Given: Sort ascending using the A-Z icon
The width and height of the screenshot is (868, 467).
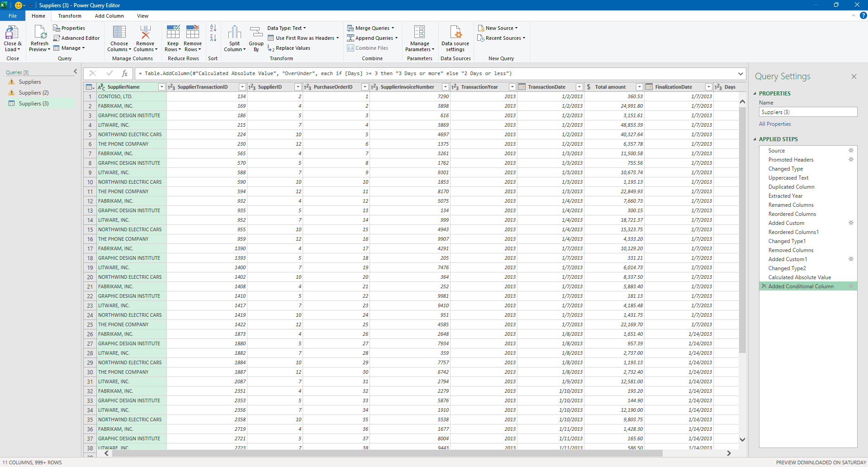Looking at the screenshot, I should tap(213, 28).
